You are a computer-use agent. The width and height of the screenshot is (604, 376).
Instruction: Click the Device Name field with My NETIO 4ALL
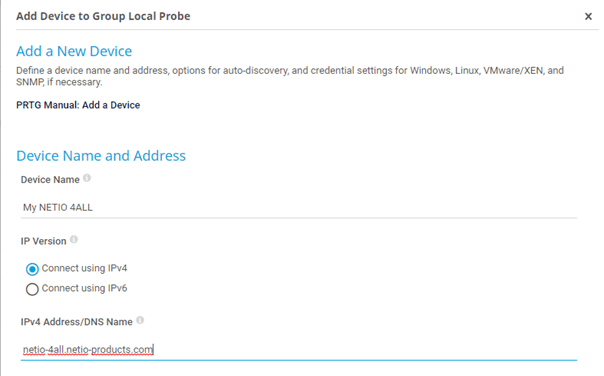tap(299, 208)
